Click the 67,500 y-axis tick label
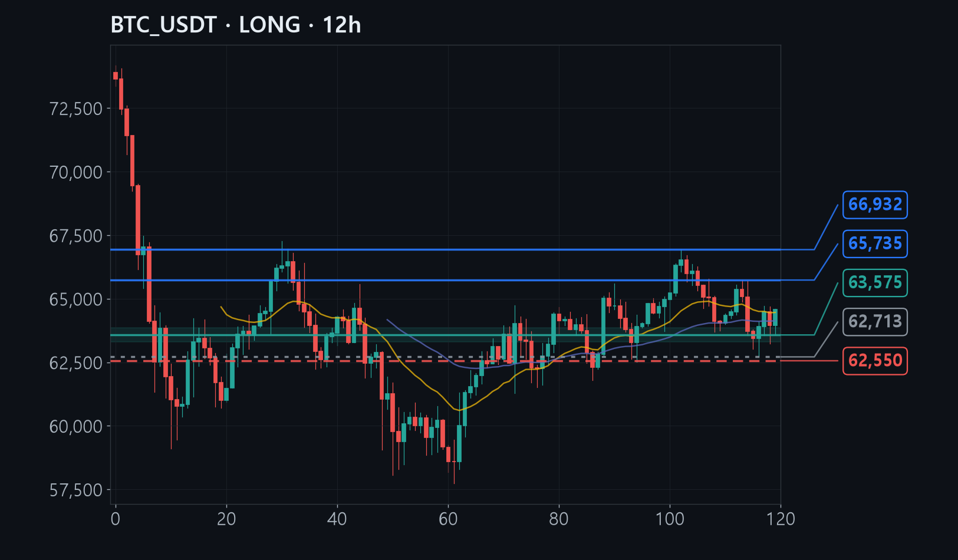This screenshot has height=560, width=958. click(76, 236)
